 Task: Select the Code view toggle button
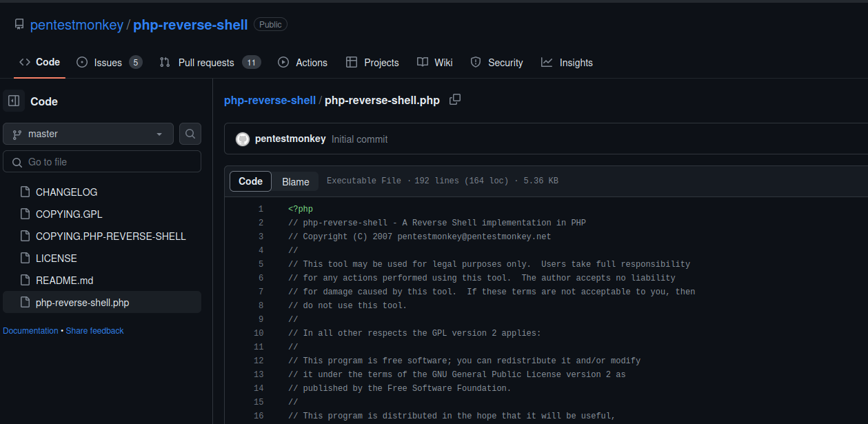point(250,181)
